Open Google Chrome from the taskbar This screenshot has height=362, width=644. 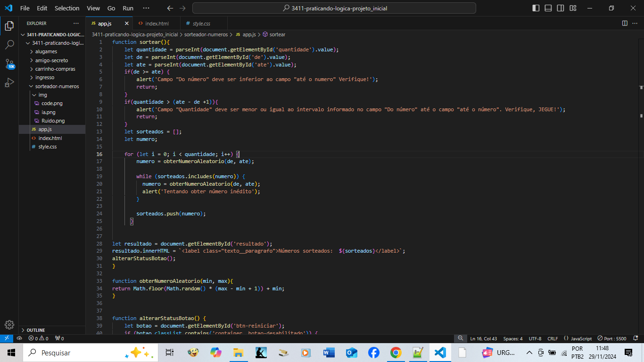pyautogui.click(x=396, y=353)
